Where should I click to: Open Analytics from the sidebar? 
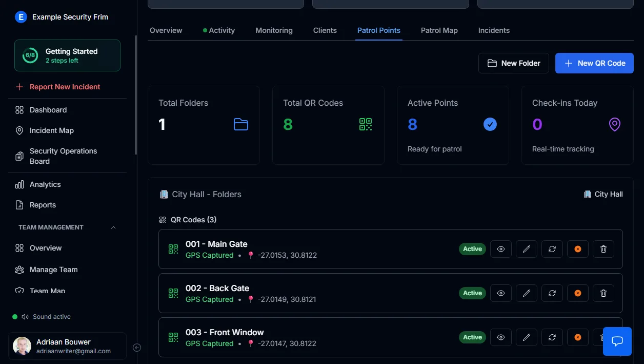[x=45, y=184]
